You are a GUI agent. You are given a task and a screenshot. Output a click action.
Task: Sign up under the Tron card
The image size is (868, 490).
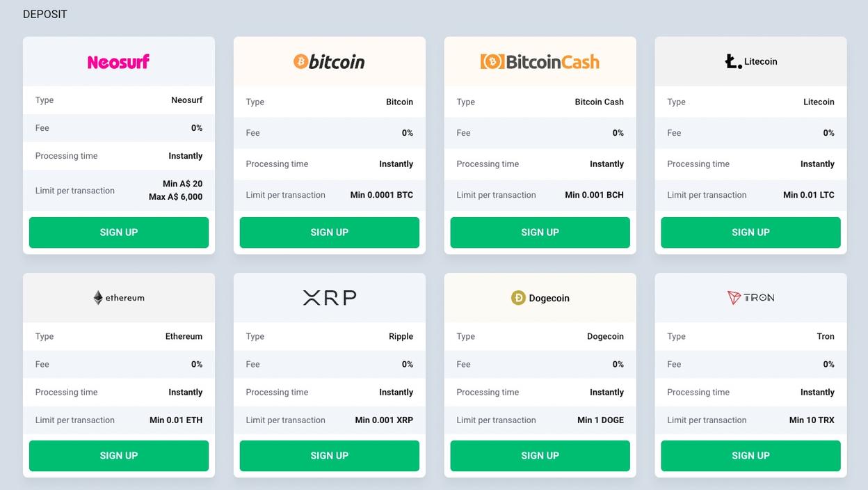tap(751, 456)
